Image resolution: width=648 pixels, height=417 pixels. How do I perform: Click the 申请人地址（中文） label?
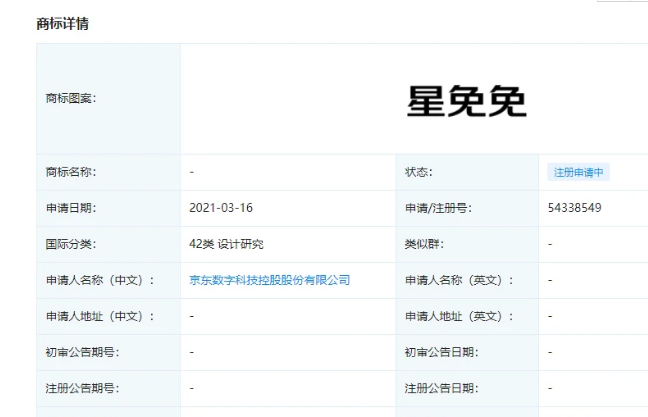pyautogui.click(x=100, y=316)
